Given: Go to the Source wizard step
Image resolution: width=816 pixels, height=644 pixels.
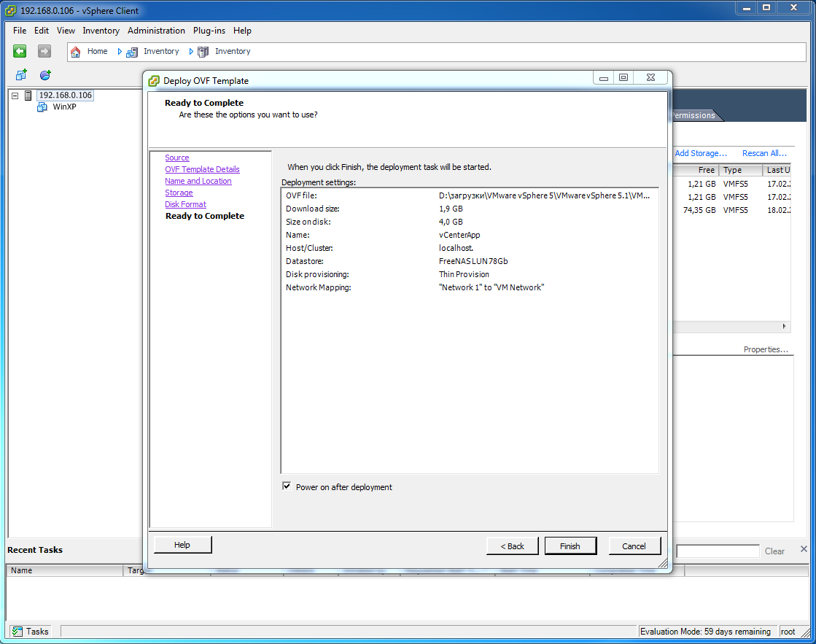Looking at the screenshot, I should click(177, 158).
